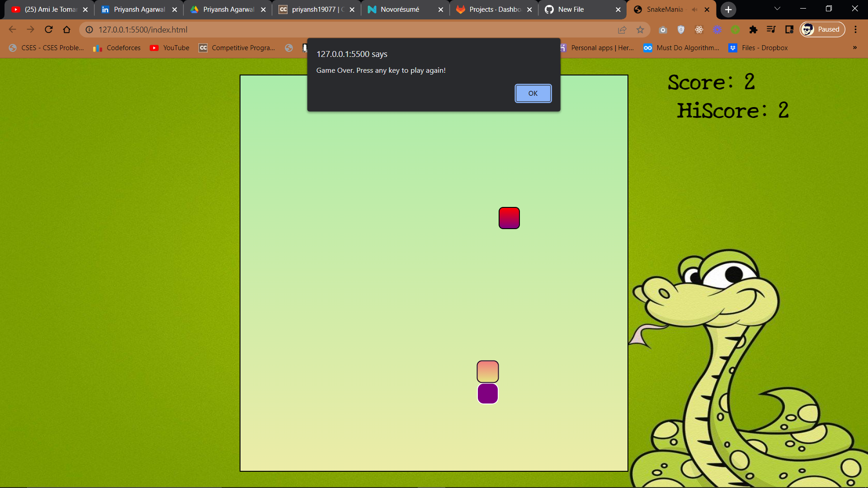Open the Personal apps Heroku bookmark
868x488 pixels.
click(x=597, y=48)
